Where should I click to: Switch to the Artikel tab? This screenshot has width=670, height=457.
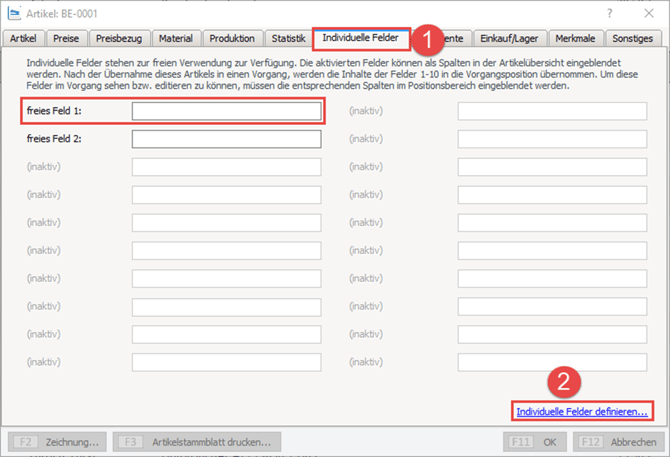tap(22, 39)
